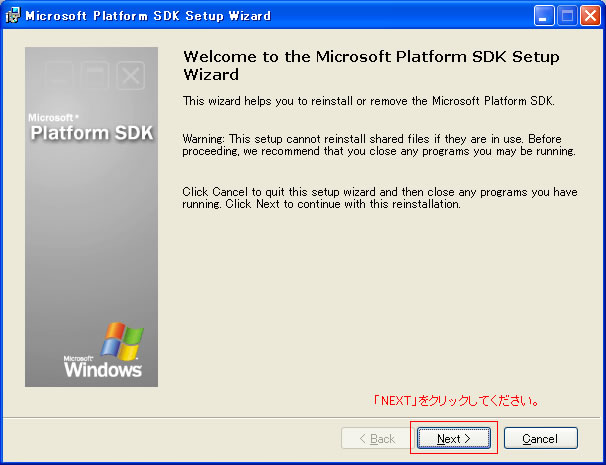Click the 'This wizard helps you to reinstall' text

pyautogui.click(x=369, y=101)
